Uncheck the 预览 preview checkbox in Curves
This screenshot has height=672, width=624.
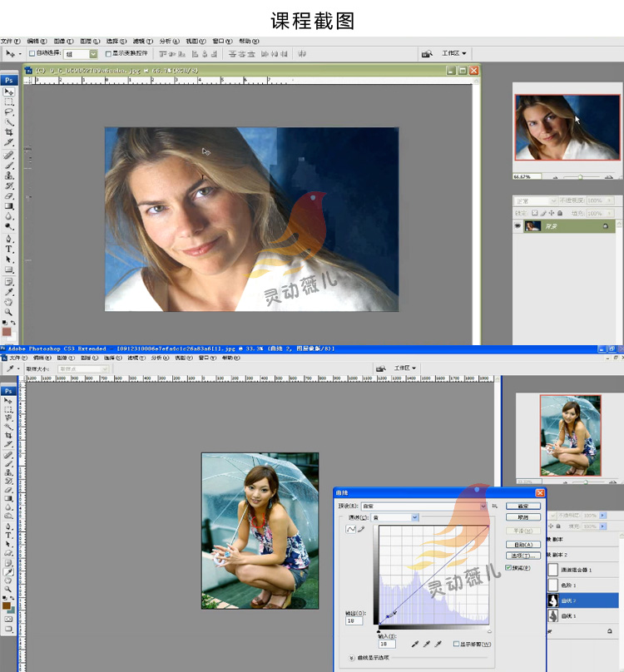click(508, 568)
